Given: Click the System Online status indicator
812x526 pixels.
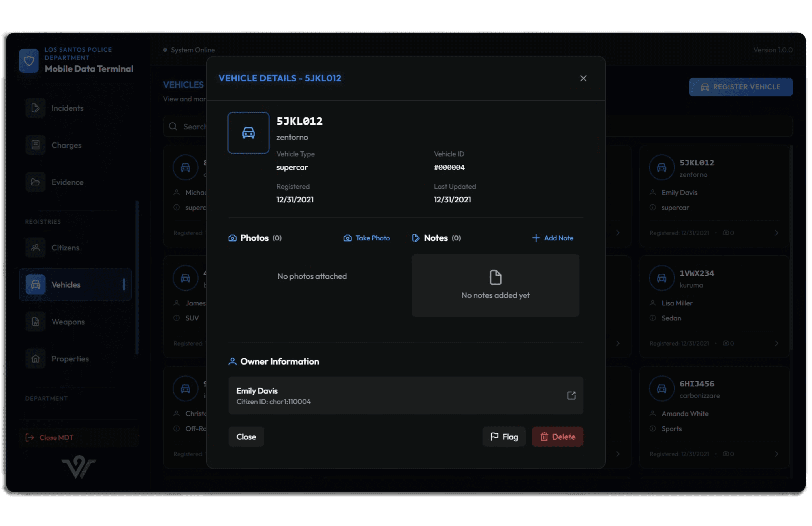Looking at the screenshot, I should [189, 50].
